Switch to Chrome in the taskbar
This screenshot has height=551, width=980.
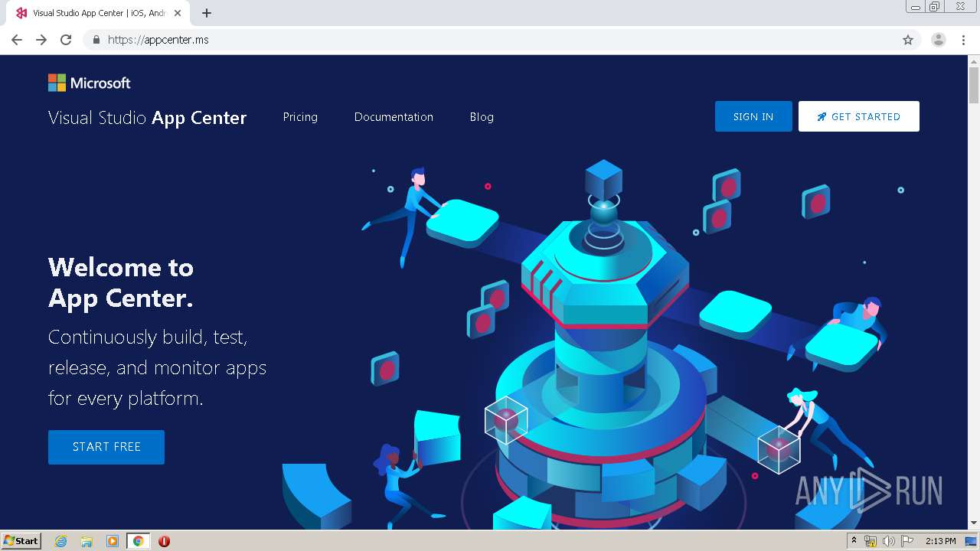coord(139,541)
